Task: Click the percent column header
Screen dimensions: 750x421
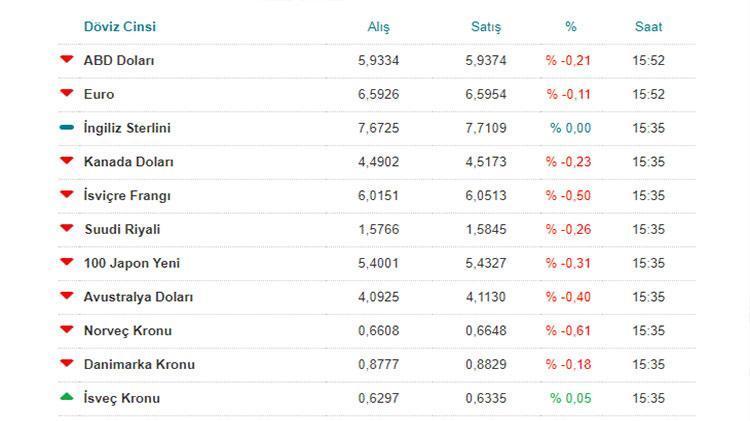Action: pyautogui.click(x=570, y=27)
